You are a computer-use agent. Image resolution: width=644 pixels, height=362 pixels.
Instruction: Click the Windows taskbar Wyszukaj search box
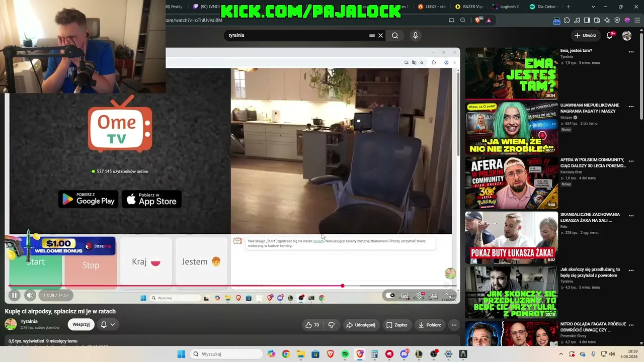pos(225,354)
